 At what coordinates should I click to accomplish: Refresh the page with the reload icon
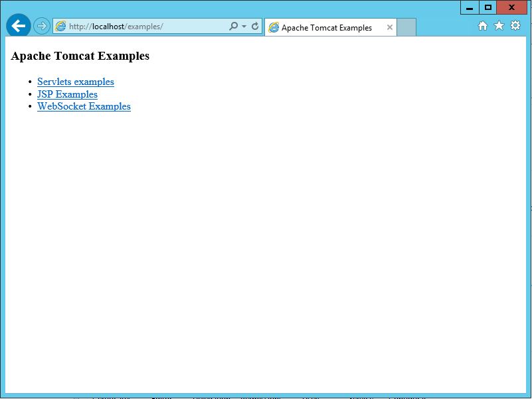pos(255,26)
